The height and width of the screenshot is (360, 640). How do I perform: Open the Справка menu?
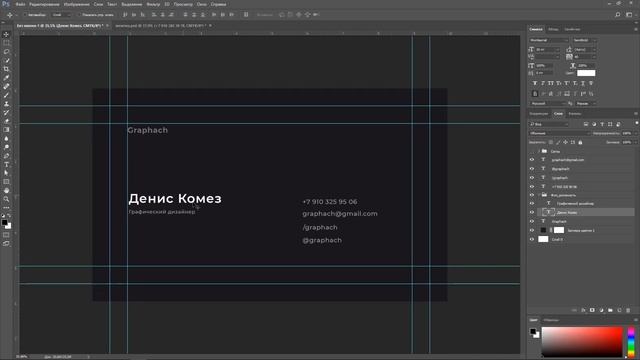point(218,4)
